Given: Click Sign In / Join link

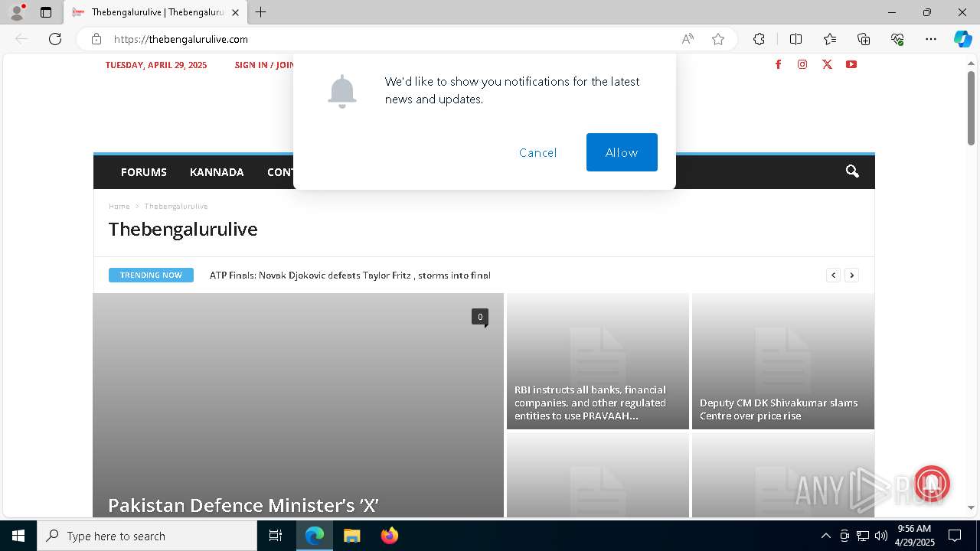Looking at the screenshot, I should (x=264, y=65).
